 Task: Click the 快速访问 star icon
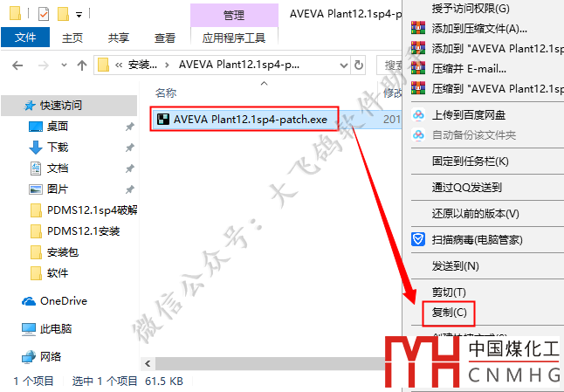[30, 106]
